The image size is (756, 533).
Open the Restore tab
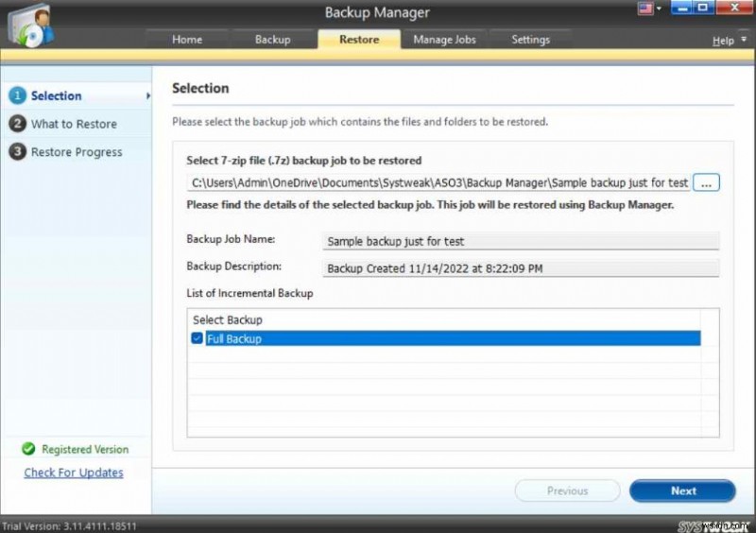coord(359,40)
